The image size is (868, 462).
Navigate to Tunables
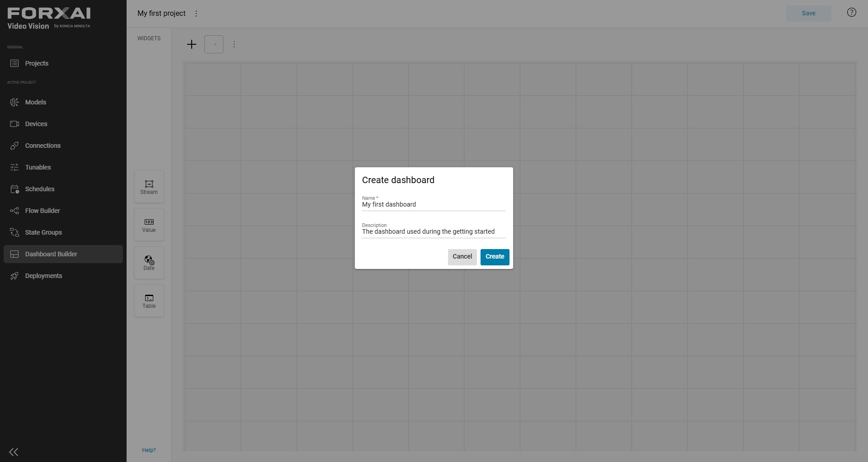(x=63, y=167)
